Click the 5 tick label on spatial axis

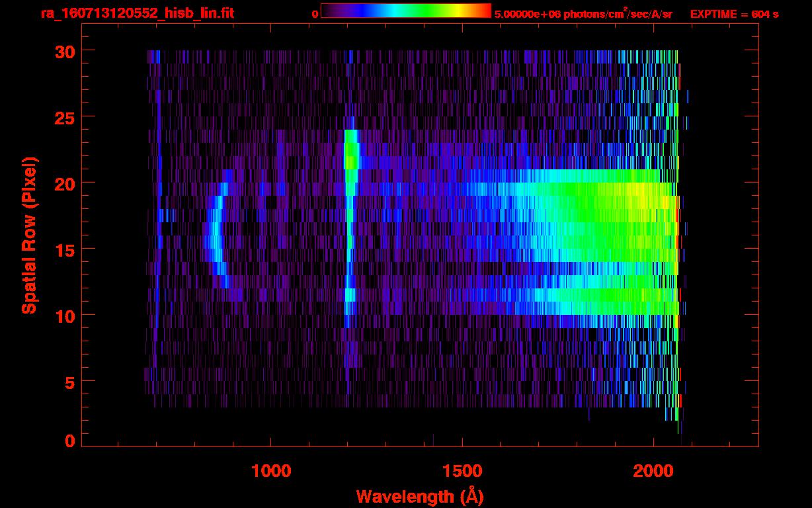[68, 382]
